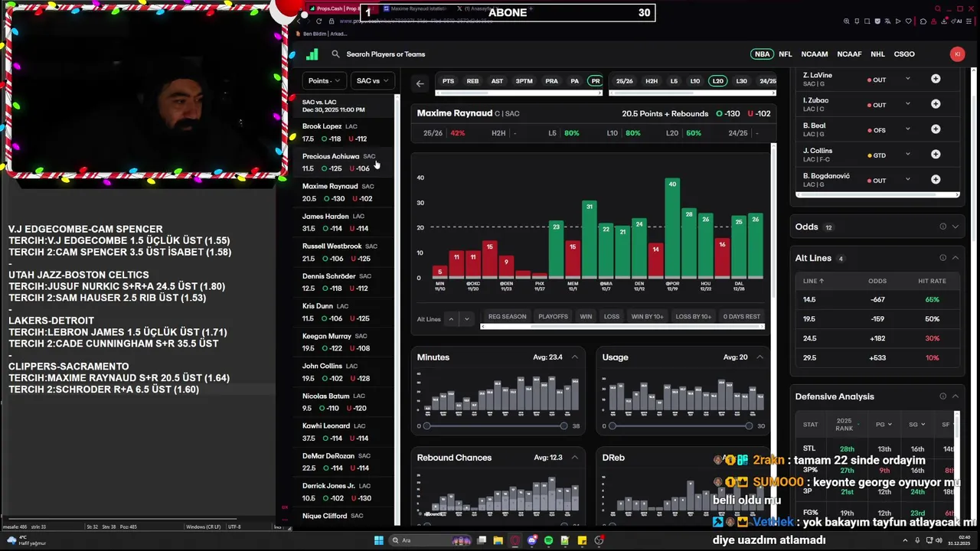This screenshot has height=551, width=980.
Task: Click the taskbar volume icon
Action: (x=939, y=540)
